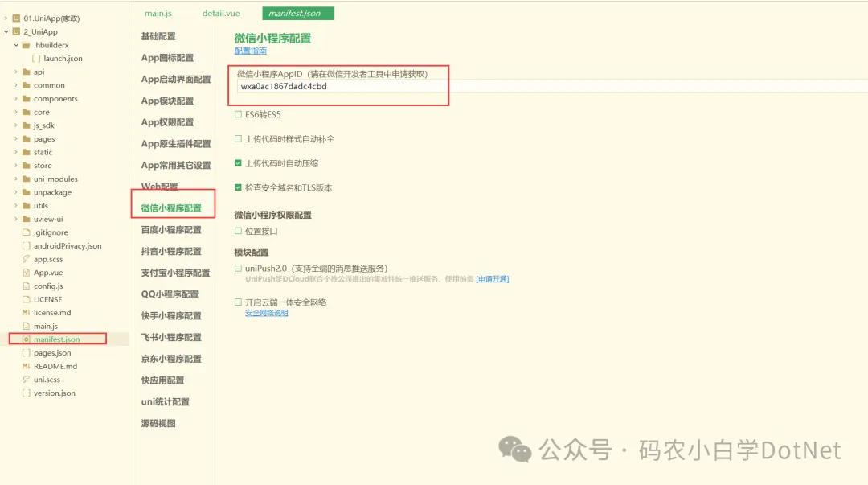The width and height of the screenshot is (868, 485).
Task: Click the js_sdk folder icon
Action: point(26,125)
